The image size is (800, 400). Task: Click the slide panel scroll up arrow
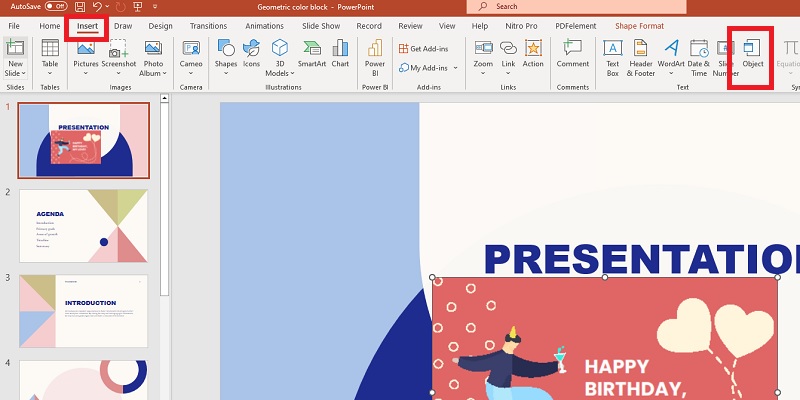point(164,98)
